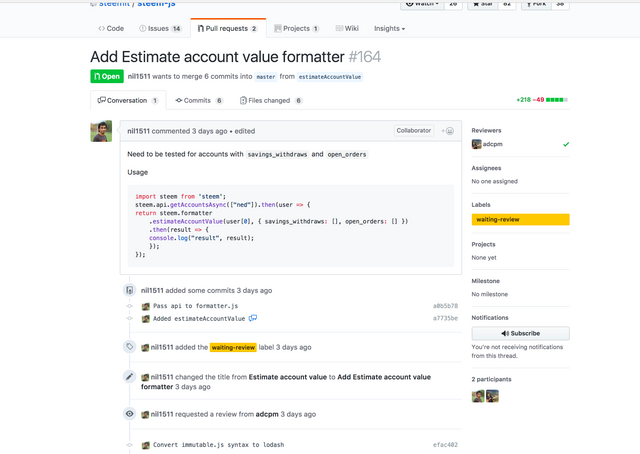
Task: Switch to the Commits tab
Action: tap(199, 100)
